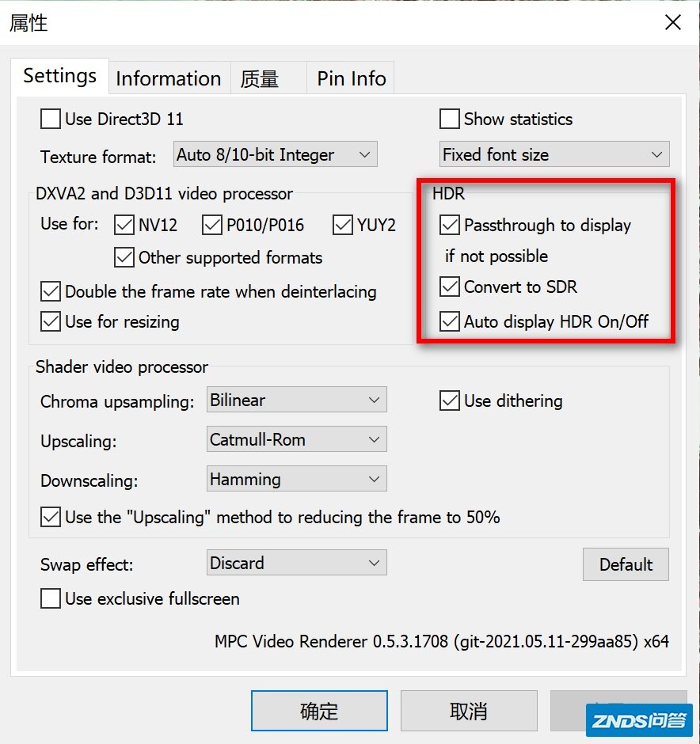Click the MPC Video Renderer version text
700x744 pixels.
[441, 642]
